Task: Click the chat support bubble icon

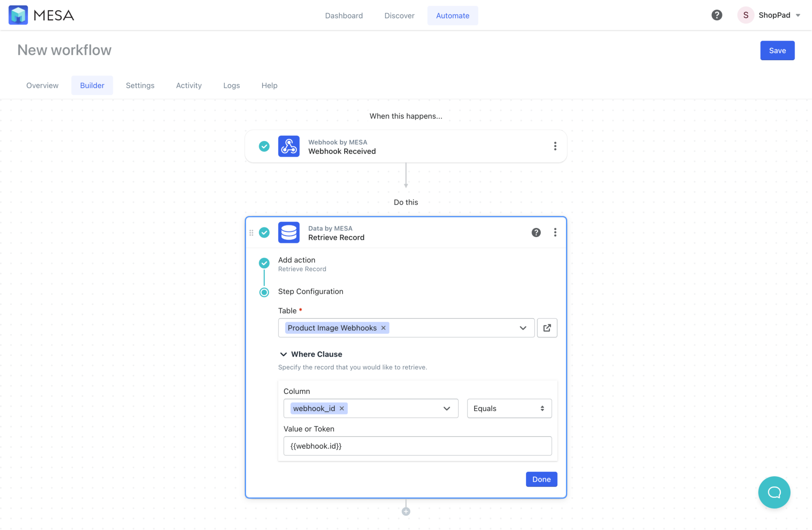Action: tap(774, 492)
